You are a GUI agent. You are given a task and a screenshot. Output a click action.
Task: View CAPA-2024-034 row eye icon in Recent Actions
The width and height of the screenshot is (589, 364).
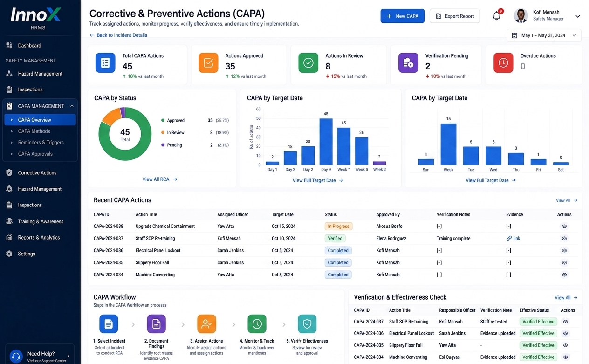(564, 275)
